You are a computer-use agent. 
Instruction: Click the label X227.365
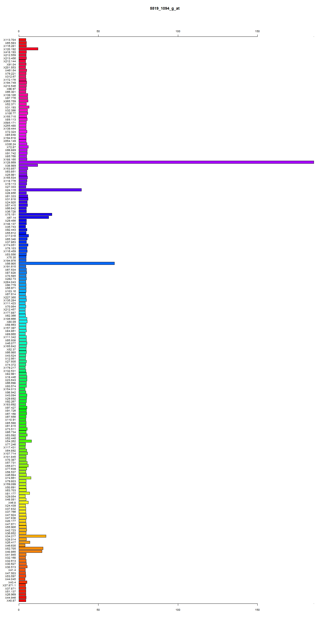click(x=10, y=297)
